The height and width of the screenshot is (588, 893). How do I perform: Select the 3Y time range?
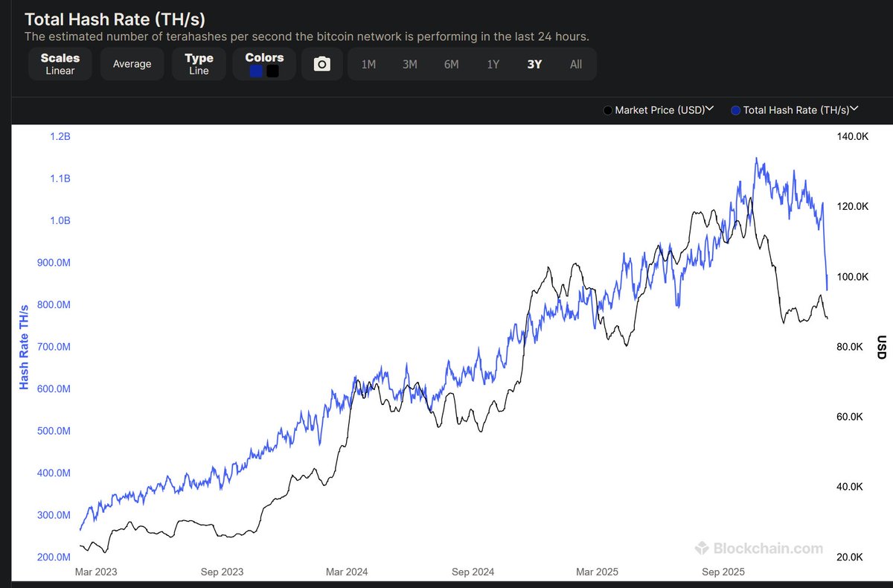tap(534, 64)
